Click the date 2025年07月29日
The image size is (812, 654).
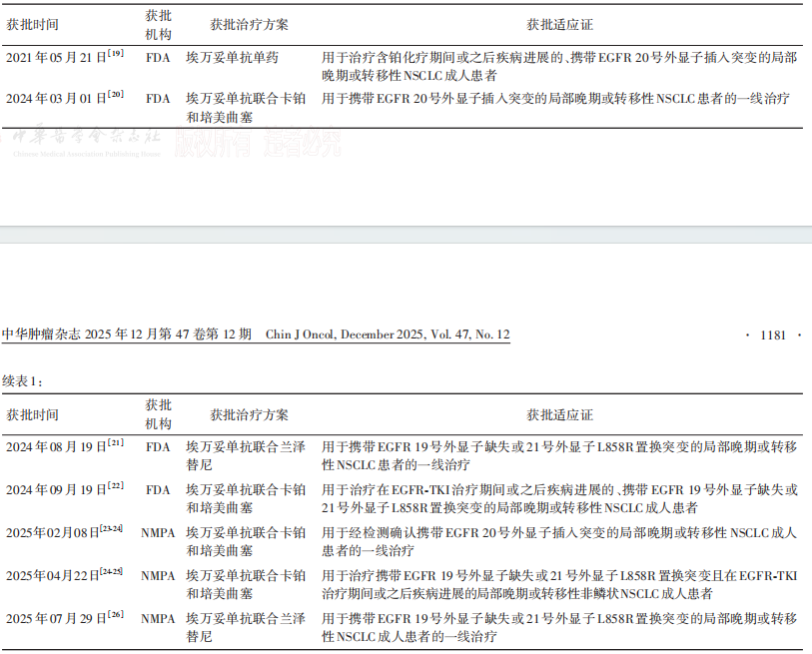pyautogui.click(x=57, y=618)
